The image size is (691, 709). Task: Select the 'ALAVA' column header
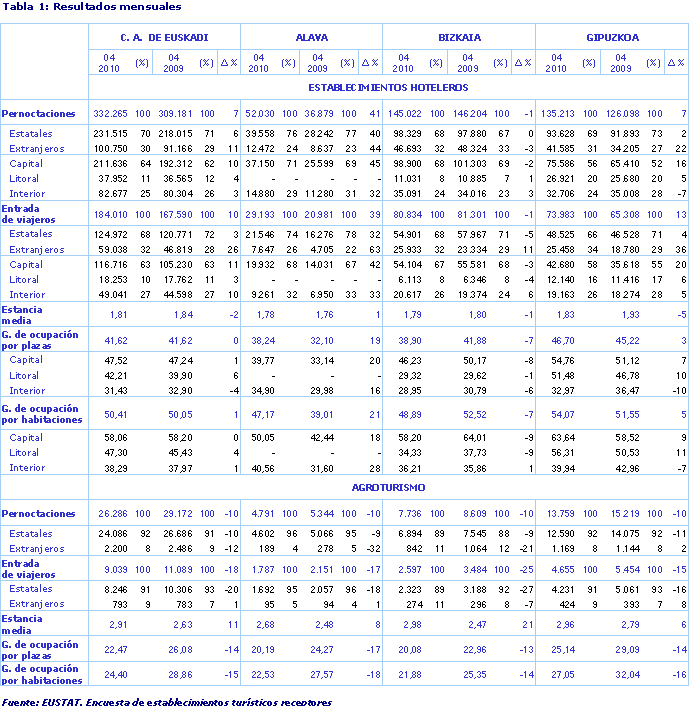pyautogui.click(x=312, y=38)
